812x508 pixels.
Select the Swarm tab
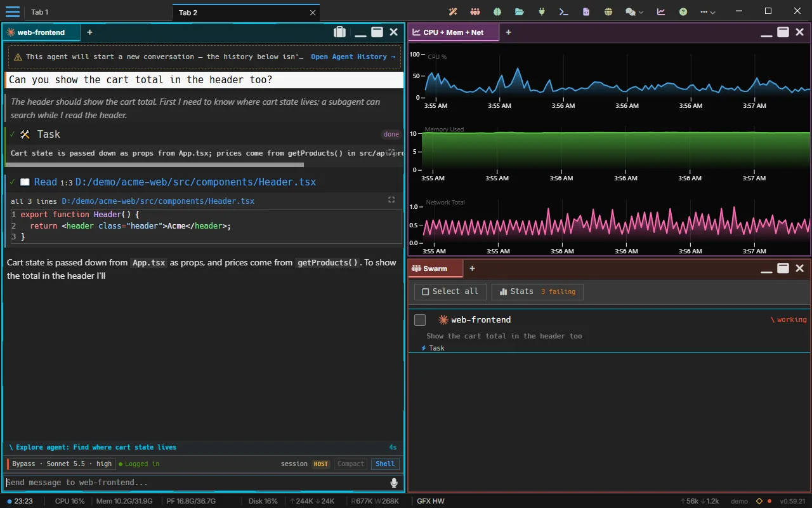[435, 269]
